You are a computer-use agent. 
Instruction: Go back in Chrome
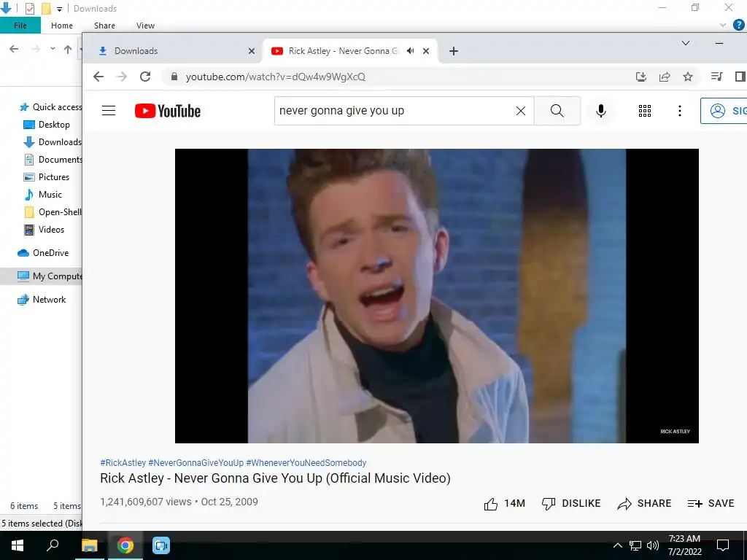coord(98,77)
